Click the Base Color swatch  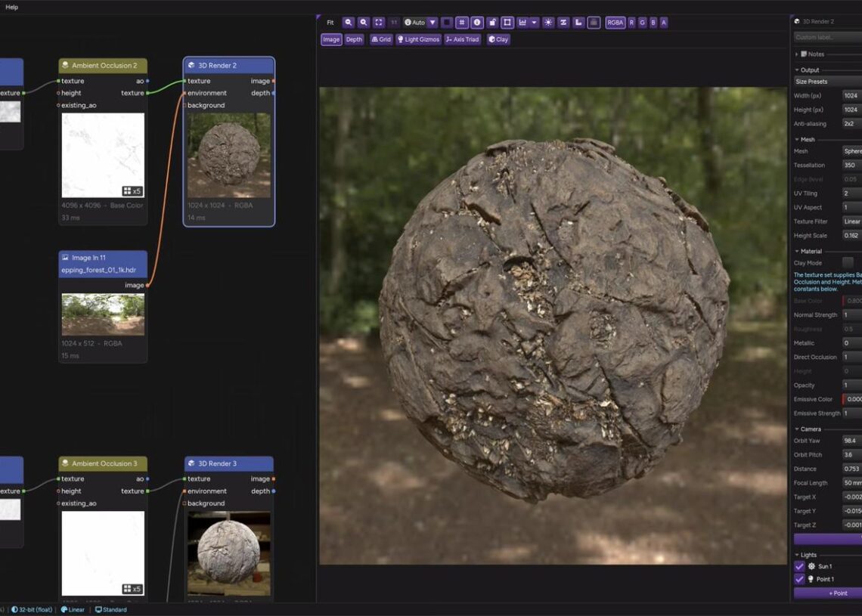coord(853,301)
